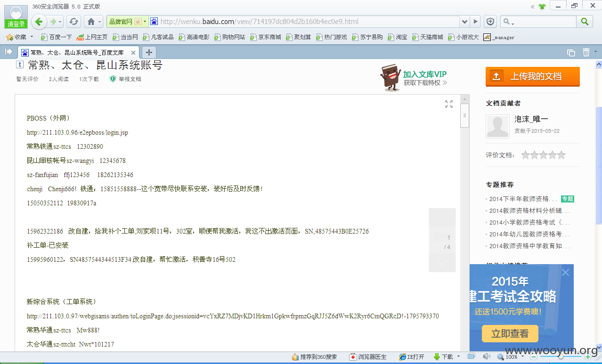Open 当当网 bookmark
Viewport: 602px width, 364px height.
tap(125, 37)
